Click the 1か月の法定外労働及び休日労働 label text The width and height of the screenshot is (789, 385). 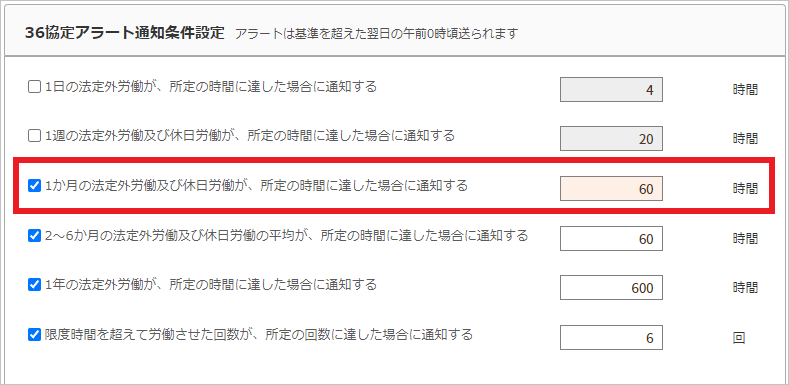[257, 186]
